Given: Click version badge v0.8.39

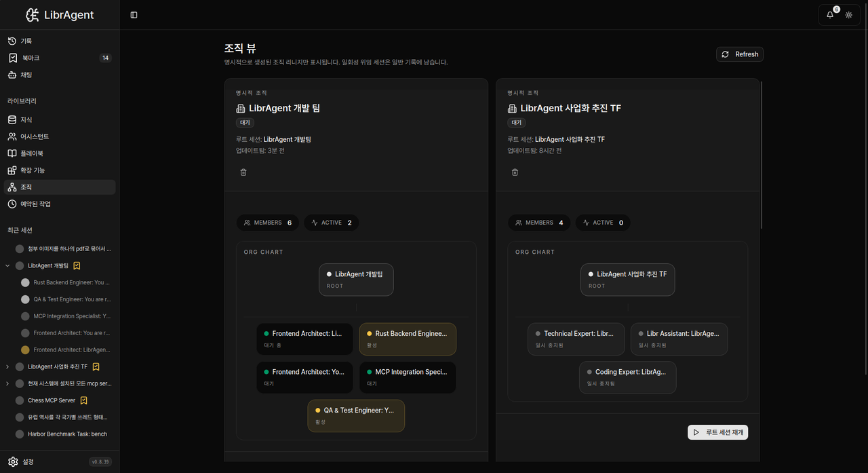Looking at the screenshot, I should [100, 462].
